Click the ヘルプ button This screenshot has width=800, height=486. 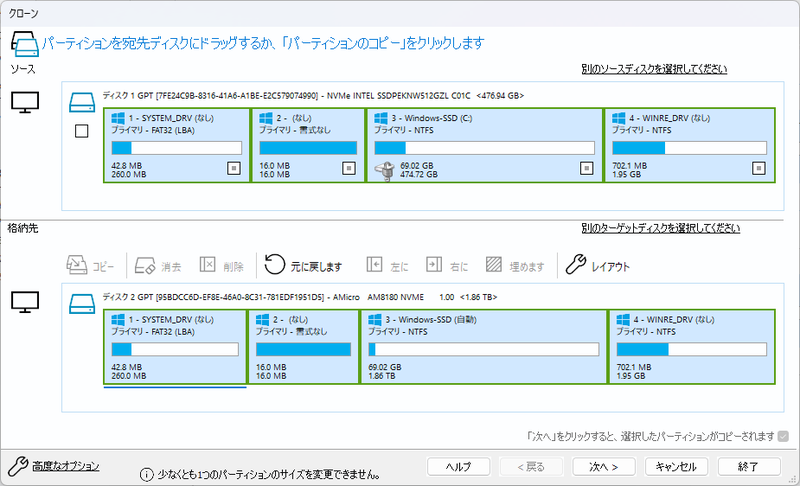(x=458, y=466)
